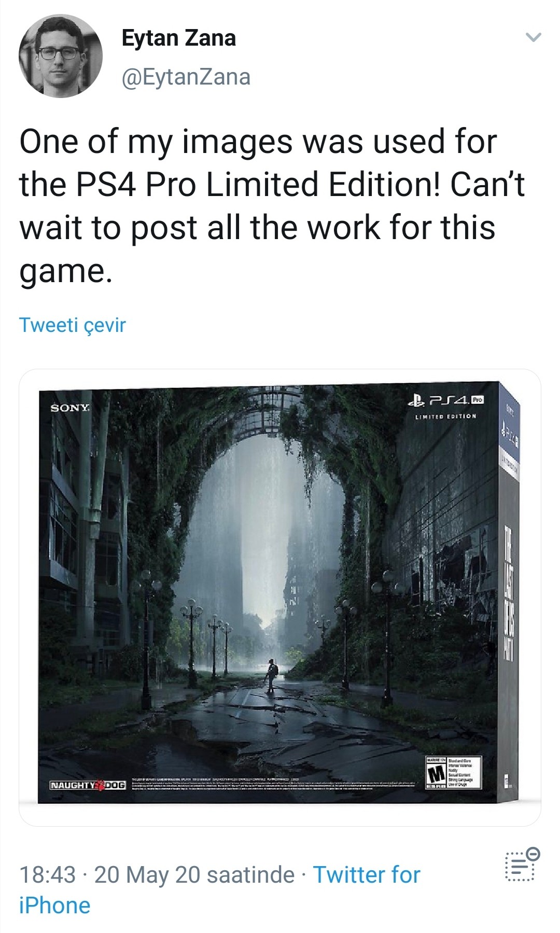Tap the lone figure standing in the street artwork
Image resolution: width=560 pixels, height=933 pixels.
(x=271, y=675)
